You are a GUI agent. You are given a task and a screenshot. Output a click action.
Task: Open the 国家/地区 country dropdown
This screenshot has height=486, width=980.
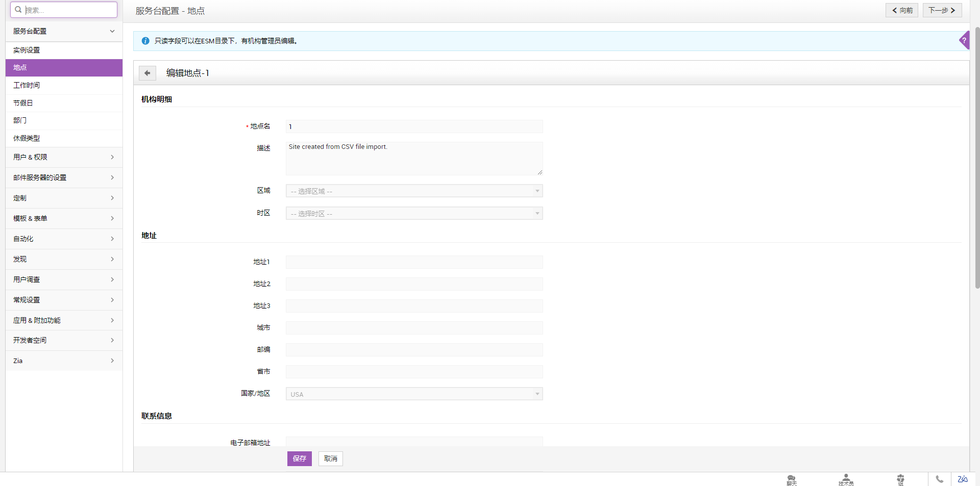[x=414, y=394]
